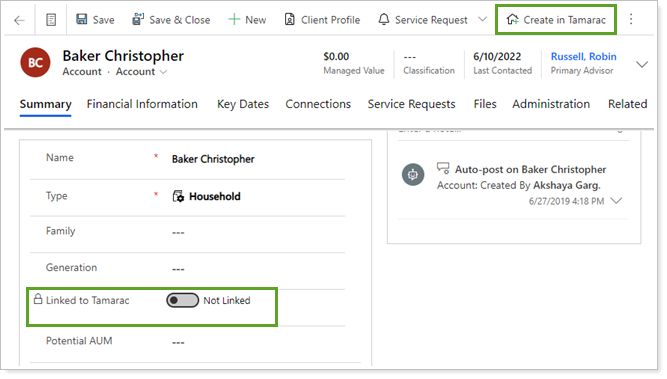
Task: Expand the Service Request dropdown arrow
Action: tap(482, 19)
